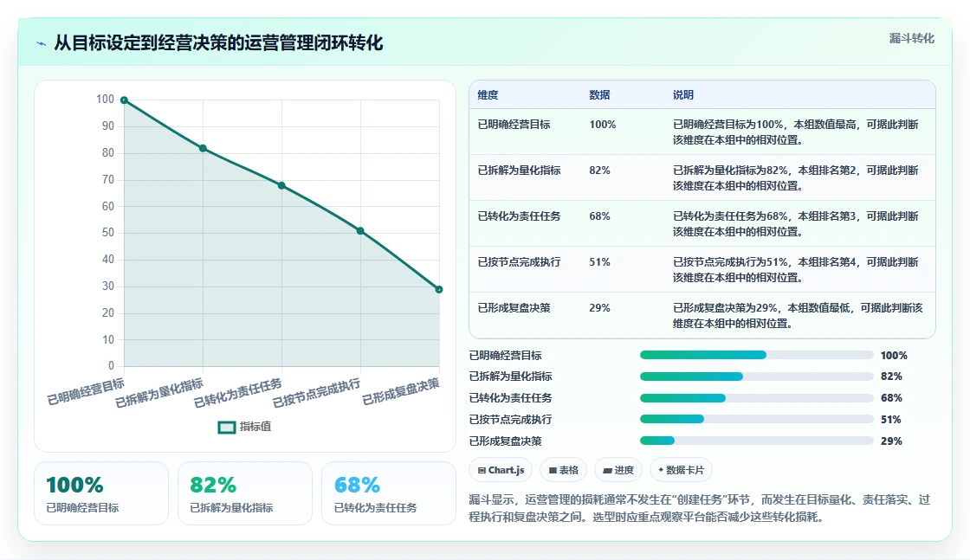Click the 68% value in table
This screenshot has width=970, height=560.
pos(599,216)
